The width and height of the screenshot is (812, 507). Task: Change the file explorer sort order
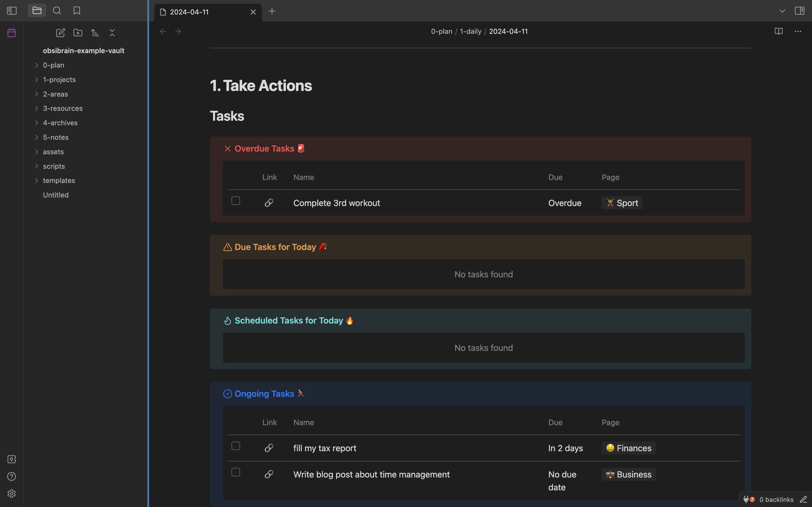point(95,33)
